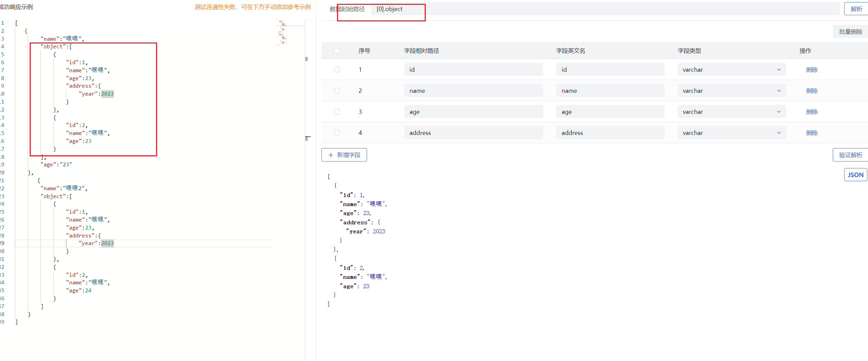
Task: Click the relative path input containing age
Action: (x=473, y=111)
